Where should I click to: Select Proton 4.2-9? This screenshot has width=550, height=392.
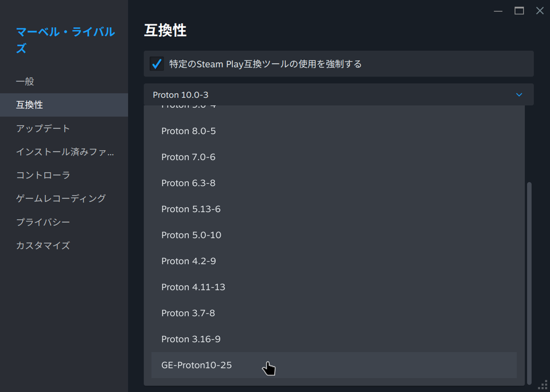(x=188, y=261)
